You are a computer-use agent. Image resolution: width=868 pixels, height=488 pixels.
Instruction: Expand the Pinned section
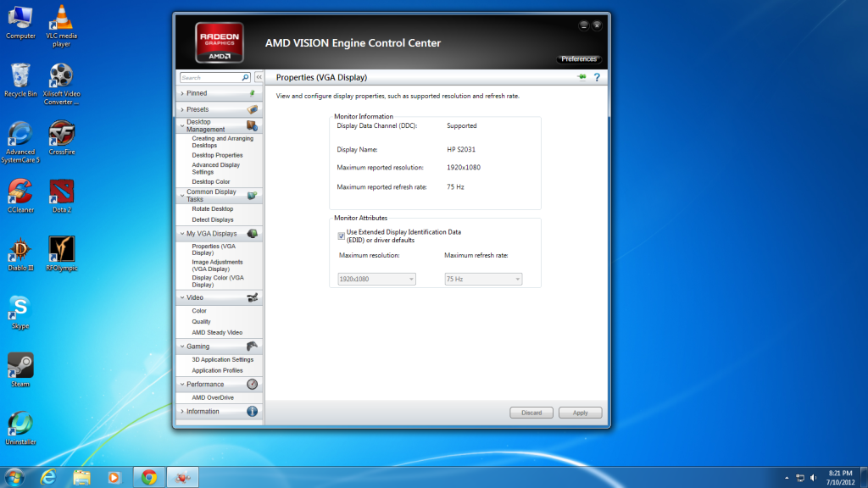tap(197, 93)
